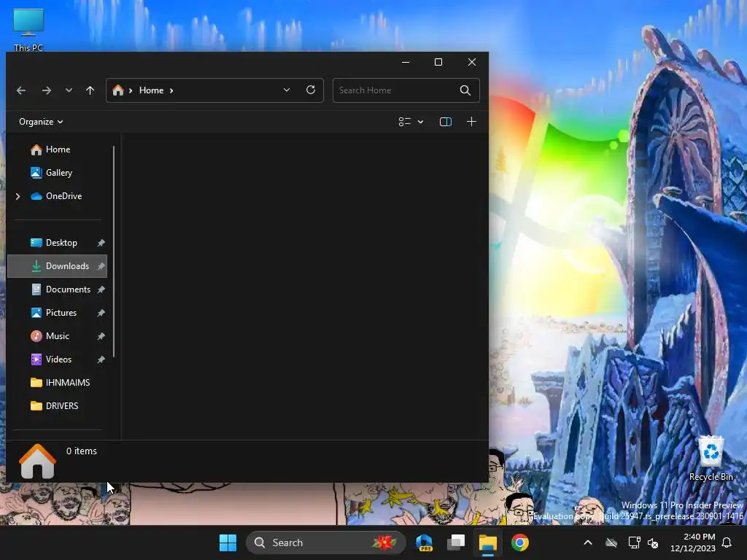Select Recycle Bin desktop icon
Image resolution: width=747 pixels, height=560 pixels.
(x=711, y=458)
